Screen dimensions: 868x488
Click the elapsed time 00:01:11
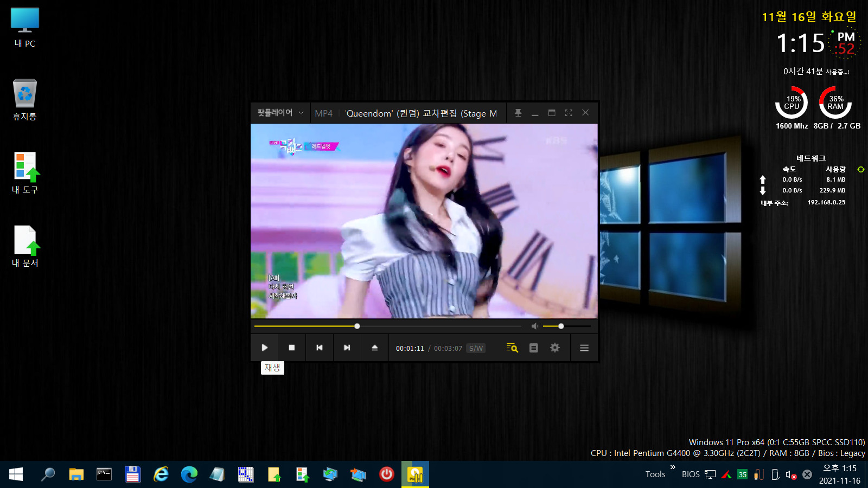[410, 349]
